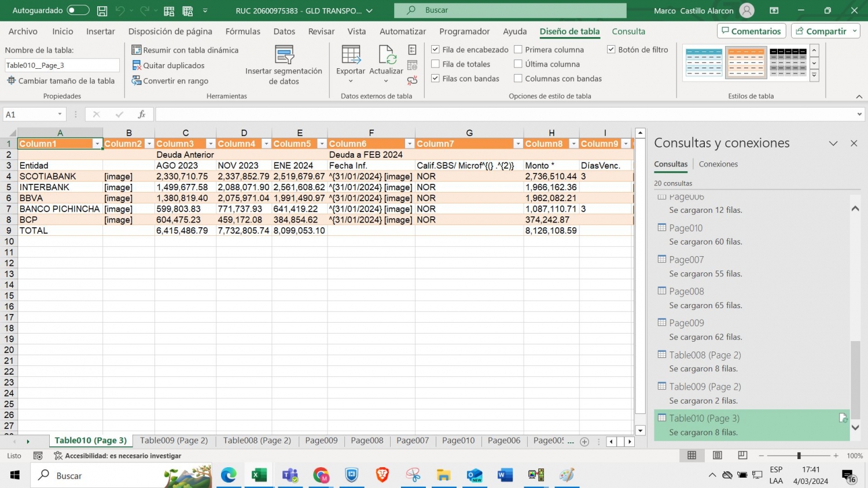This screenshot has height=488, width=868.
Task: Click Quitar duplicados
Action: [x=168, y=65]
